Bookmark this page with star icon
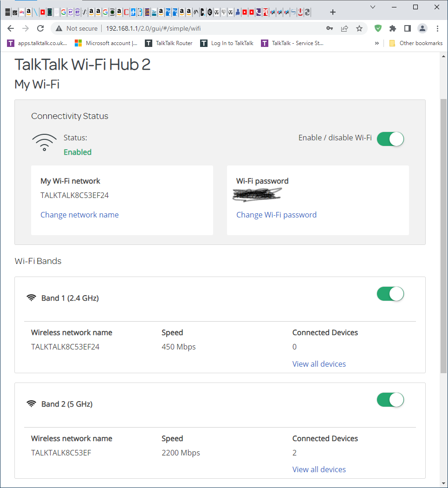Image resolution: width=448 pixels, height=488 pixels. [359, 28]
